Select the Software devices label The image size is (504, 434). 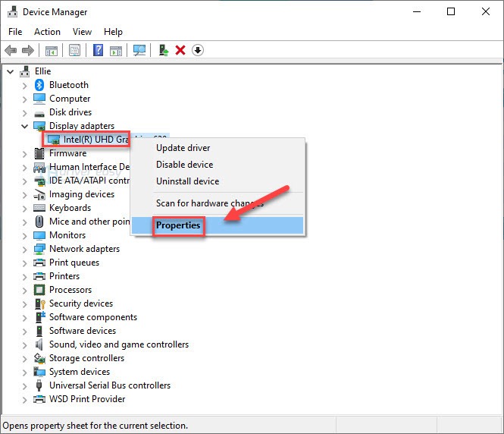[x=83, y=331]
